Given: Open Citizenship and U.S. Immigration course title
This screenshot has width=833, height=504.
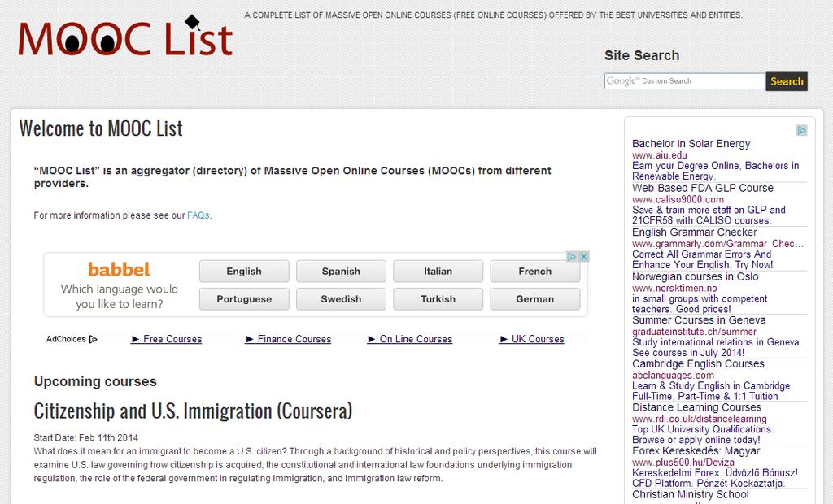Looking at the screenshot, I should [x=193, y=411].
